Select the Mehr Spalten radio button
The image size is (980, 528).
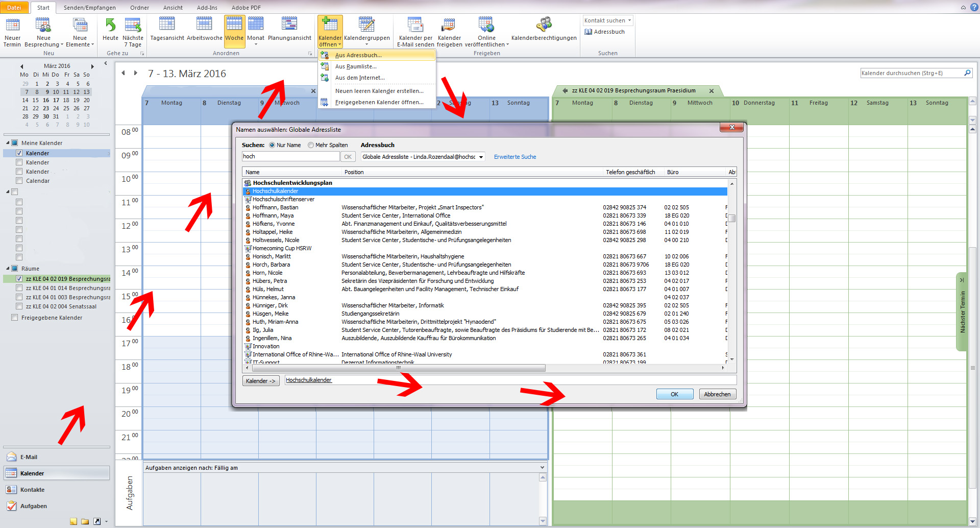click(311, 145)
